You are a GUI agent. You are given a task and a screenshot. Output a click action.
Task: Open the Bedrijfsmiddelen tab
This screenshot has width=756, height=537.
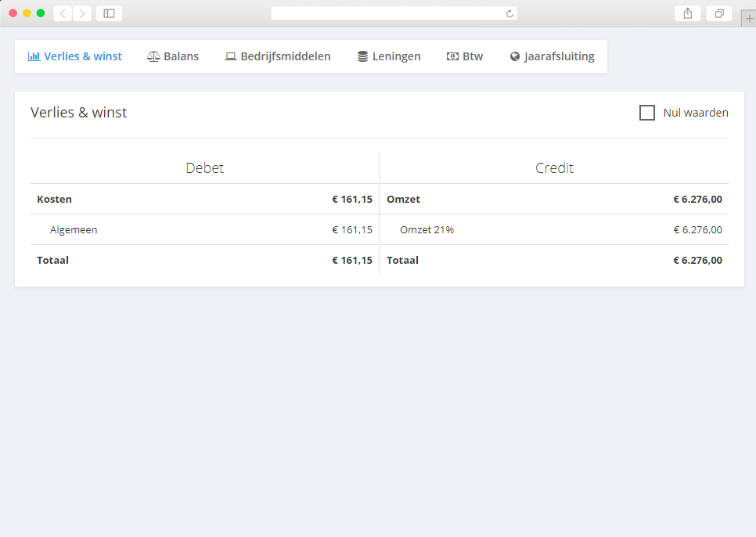285,56
